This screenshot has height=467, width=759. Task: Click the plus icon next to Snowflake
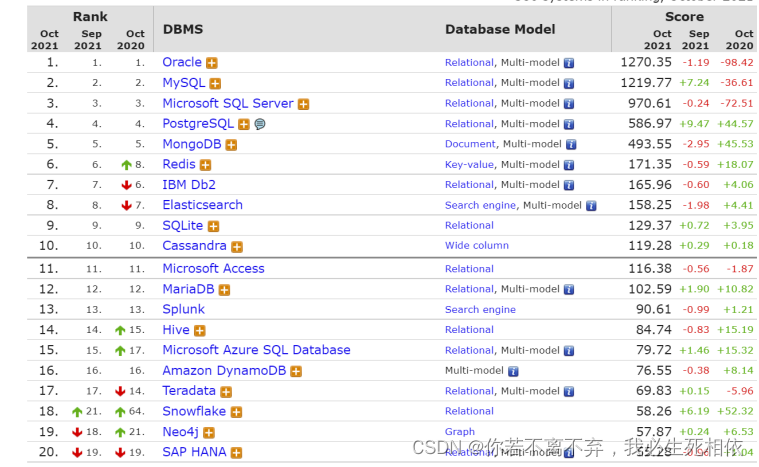click(236, 412)
